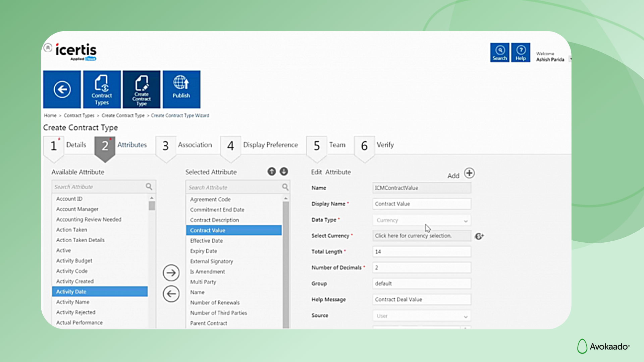644x362 pixels.
Task: Open the Source dropdown
Action: click(466, 316)
